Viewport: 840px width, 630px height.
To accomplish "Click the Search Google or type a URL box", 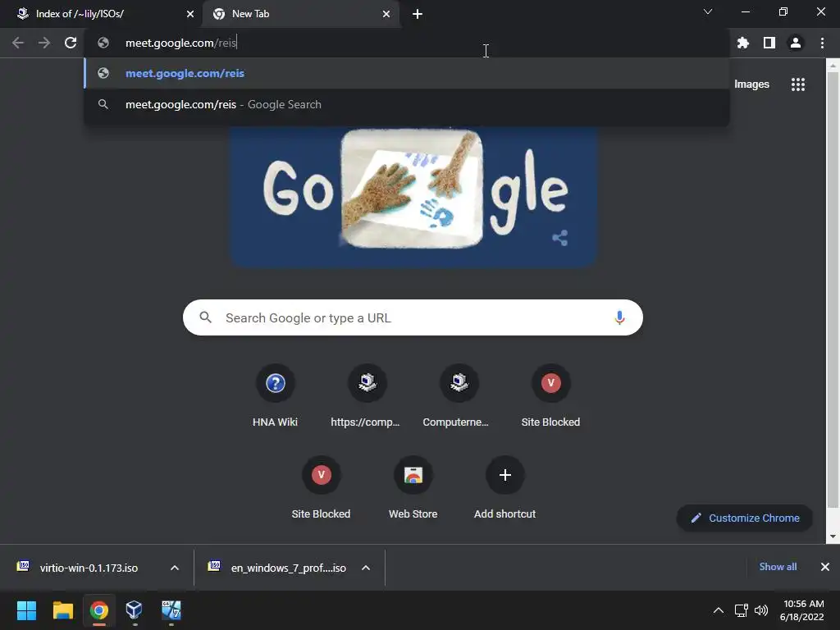I will point(413,317).
